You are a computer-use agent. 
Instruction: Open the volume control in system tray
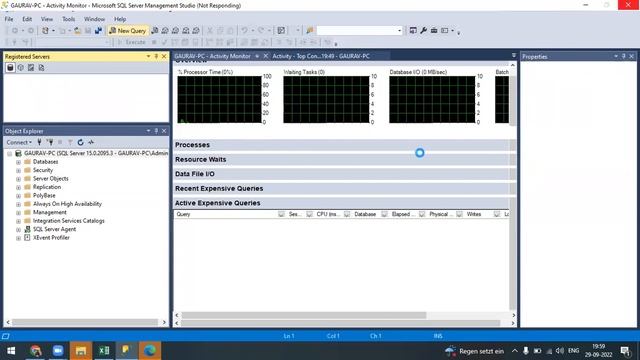[560, 351]
